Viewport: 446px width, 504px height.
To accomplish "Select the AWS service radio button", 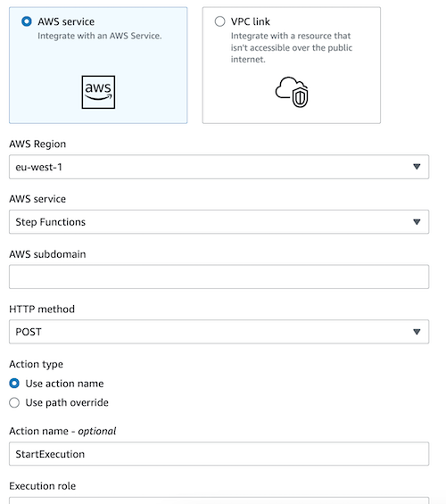I will point(27,21).
